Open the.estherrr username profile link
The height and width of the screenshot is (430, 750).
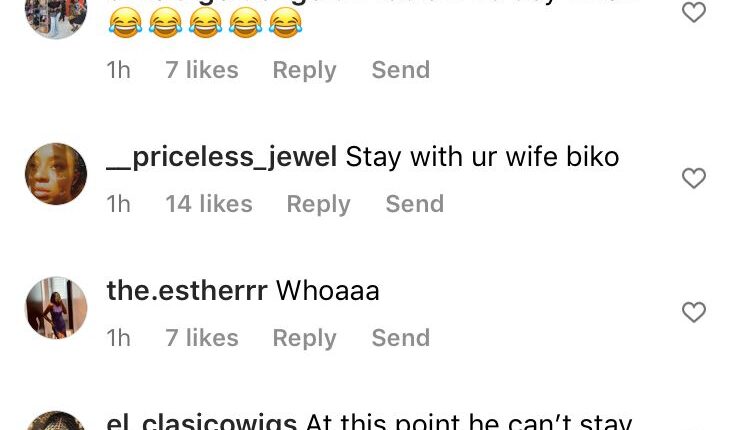coord(187,290)
